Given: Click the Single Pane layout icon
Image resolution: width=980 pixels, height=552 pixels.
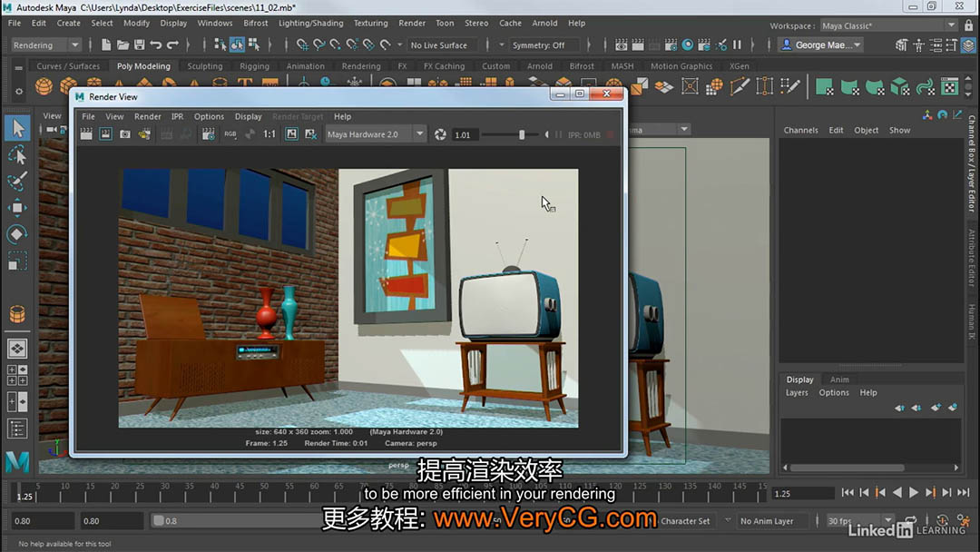Looking at the screenshot, I should pyautogui.click(x=17, y=349).
